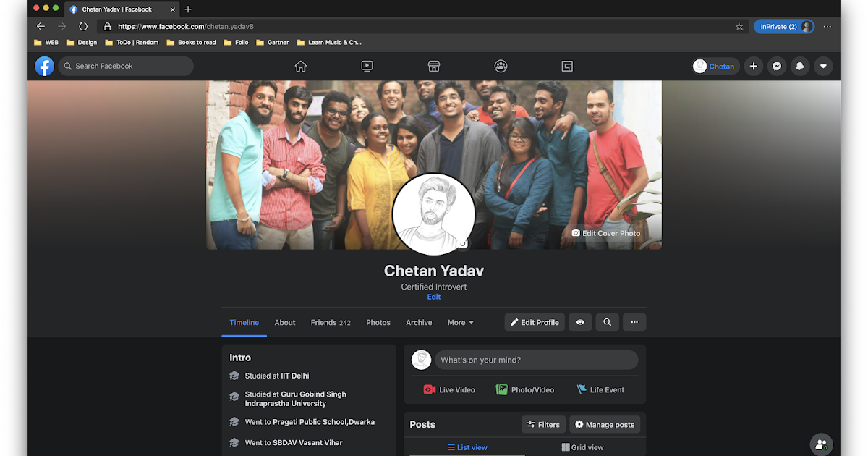
Task: Switch to the About tab
Action: (285, 322)
